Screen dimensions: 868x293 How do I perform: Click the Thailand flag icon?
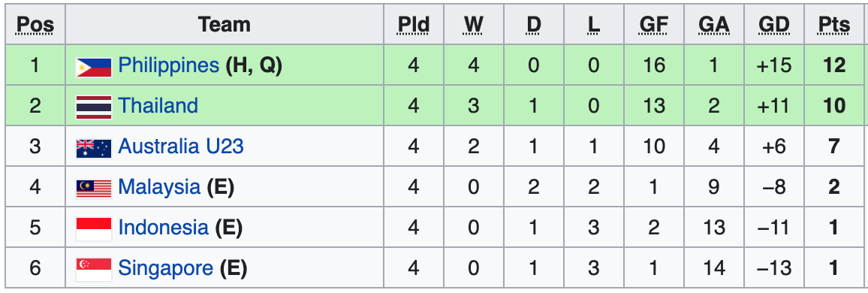(x=94, y=107)
